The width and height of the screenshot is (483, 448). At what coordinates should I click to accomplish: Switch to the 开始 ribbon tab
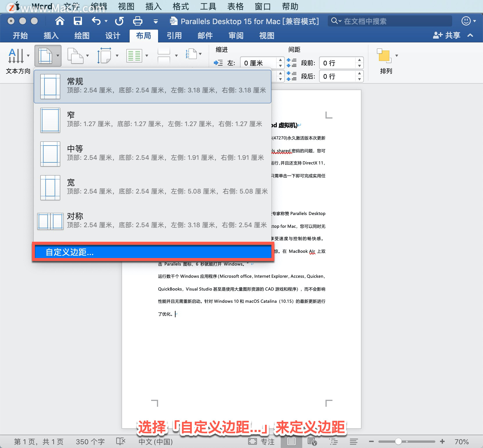20,36
